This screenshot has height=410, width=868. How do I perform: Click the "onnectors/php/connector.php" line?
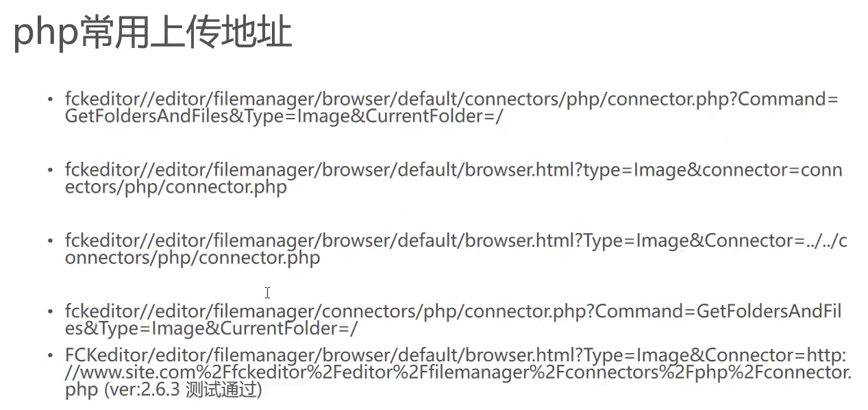(193, 258)
